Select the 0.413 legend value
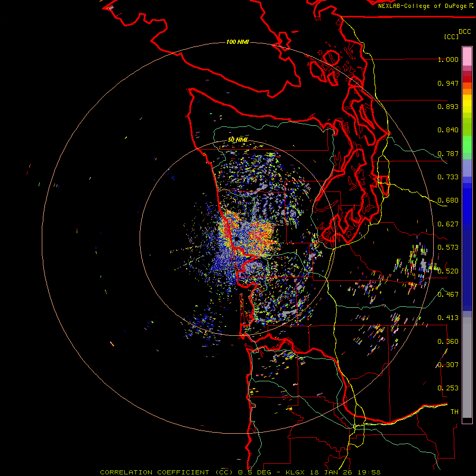This screenshot has height=476, width=476. 448,318
